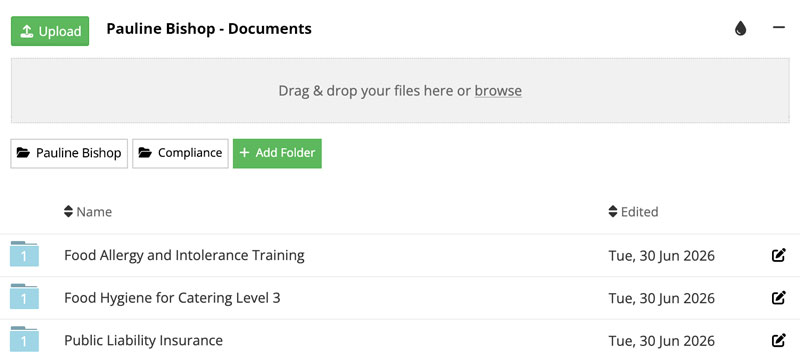Collapse the Documents panel with minus icon
This screenshot has width=800, height=361.
[x=779, y=28]
